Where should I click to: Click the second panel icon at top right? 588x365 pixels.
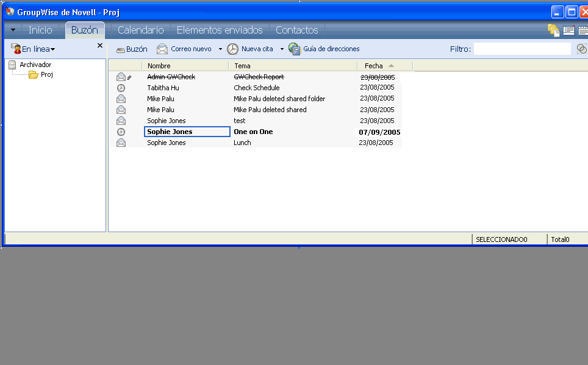(x=569, y=30)
